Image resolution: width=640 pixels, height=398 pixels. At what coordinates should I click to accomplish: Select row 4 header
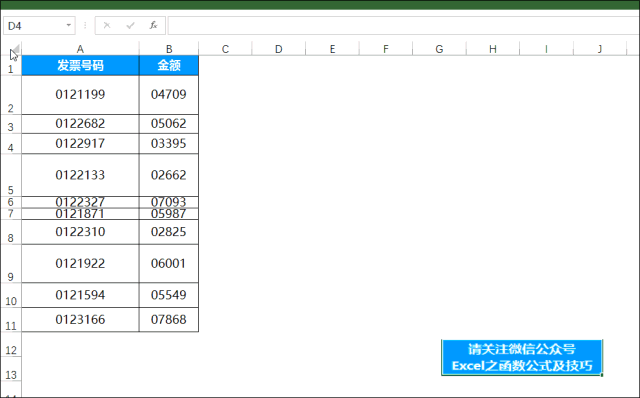pyautogui.click(x=11, y=144)
